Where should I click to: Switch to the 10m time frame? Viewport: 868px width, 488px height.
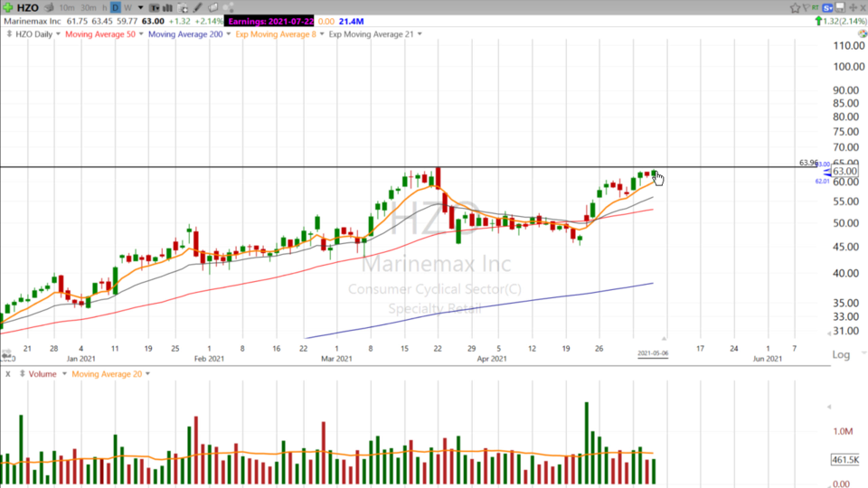67,8
